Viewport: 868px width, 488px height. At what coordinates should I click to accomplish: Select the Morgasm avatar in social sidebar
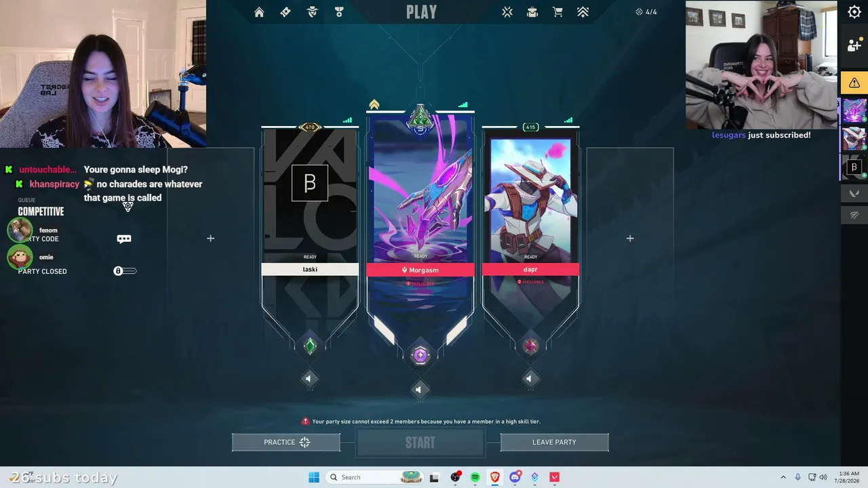(x=854, y=110)
